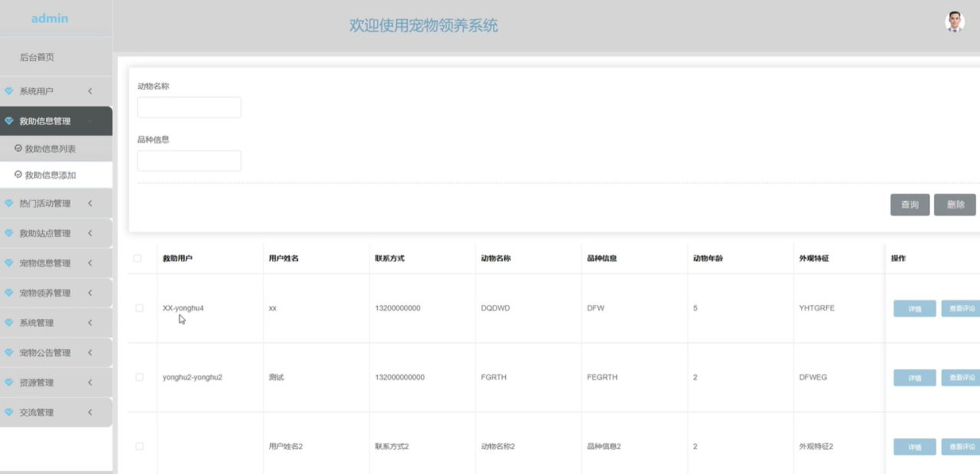Click the diamond icon beside 资源管理
The height and width of the screenshot is (474, 980).
click(x=9, y=383)
